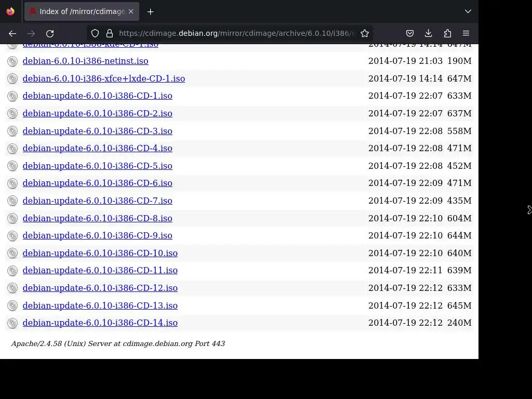Open debian-update-6.0.10-i386-CD-9.iso link
532x399 pixels.
(97, 235)
